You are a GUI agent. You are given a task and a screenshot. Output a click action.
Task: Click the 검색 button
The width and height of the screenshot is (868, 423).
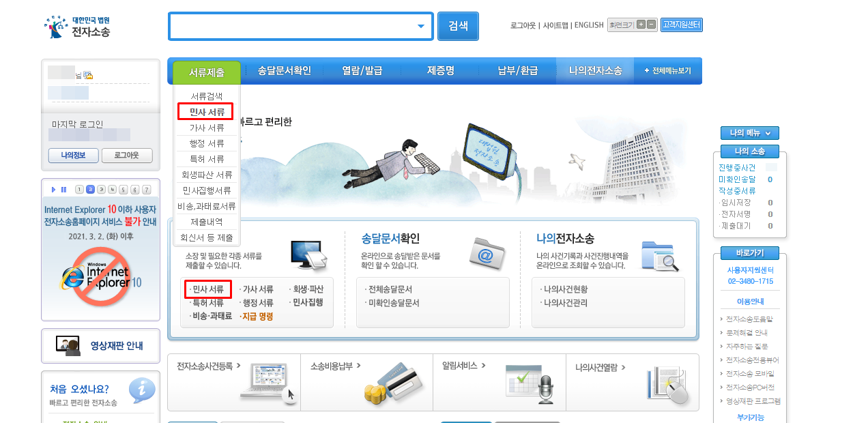pyautogui.click(x=458, y=26)
